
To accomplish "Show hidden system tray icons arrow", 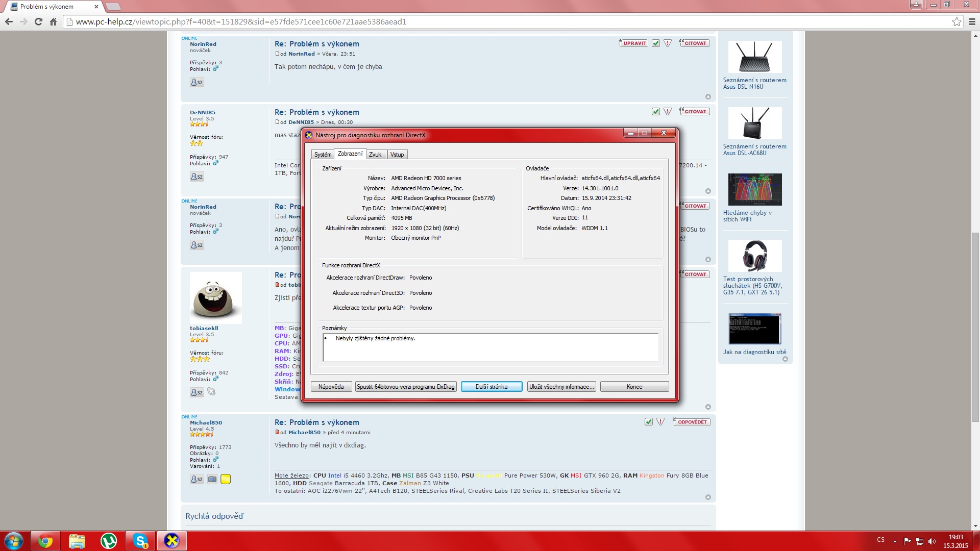I will click(x=894, y=541).
